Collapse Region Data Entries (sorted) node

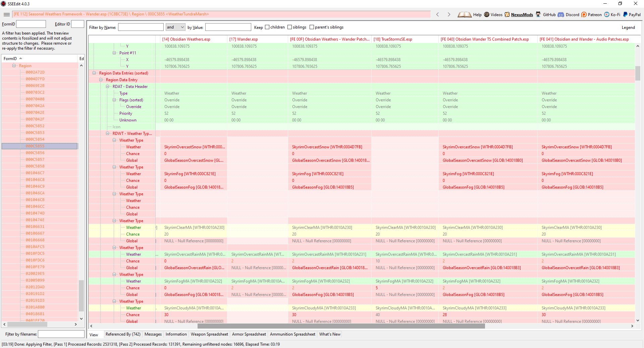click(x=94, y=73)
